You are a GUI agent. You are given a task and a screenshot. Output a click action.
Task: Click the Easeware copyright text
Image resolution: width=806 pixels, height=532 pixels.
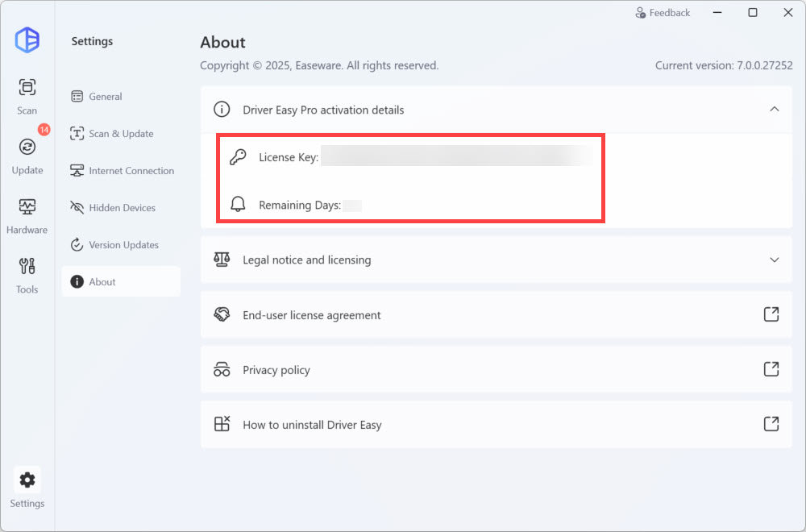[319, 66]
